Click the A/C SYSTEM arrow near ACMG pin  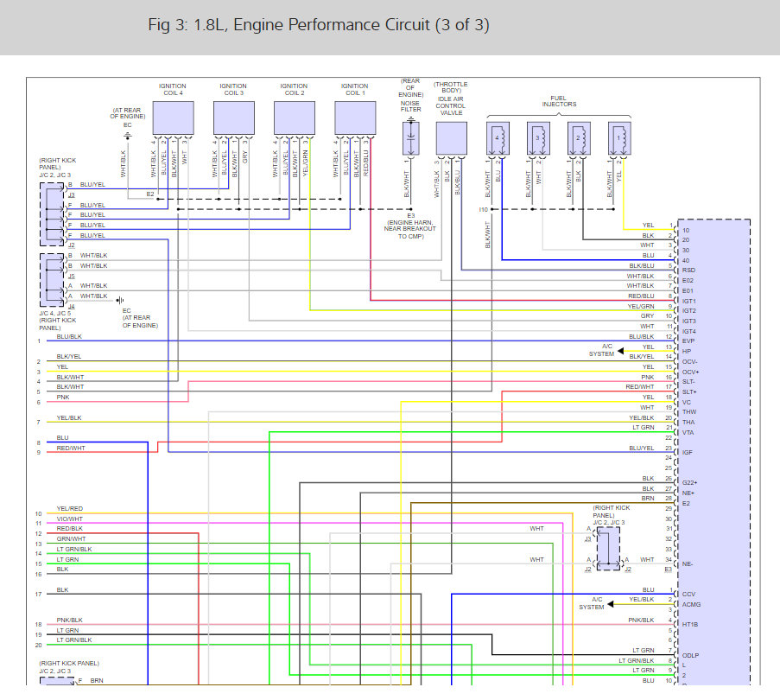click(x=611, y=604)
